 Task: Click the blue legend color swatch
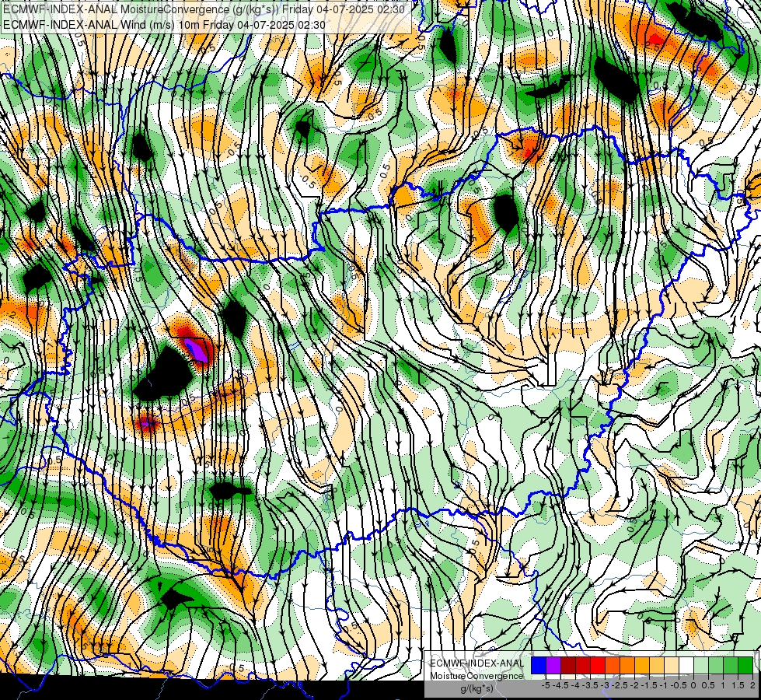[x=539, y=666]
